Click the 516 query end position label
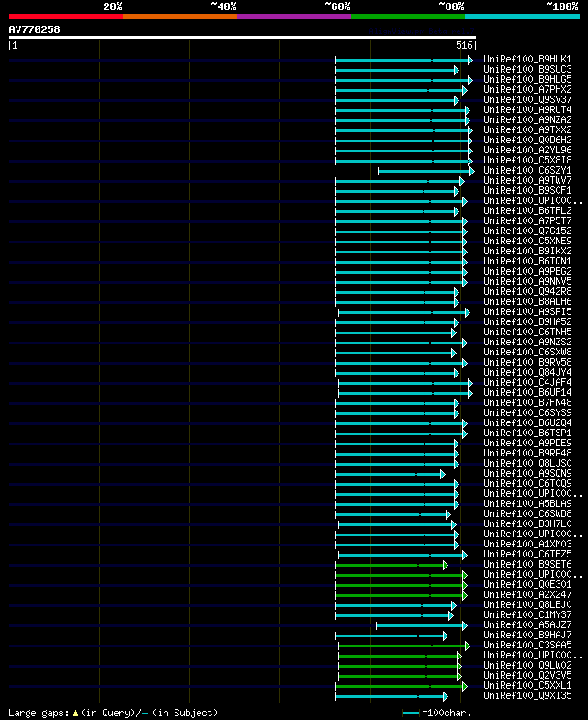This screenshot has width=588, height=720. (x=464, y=46)
